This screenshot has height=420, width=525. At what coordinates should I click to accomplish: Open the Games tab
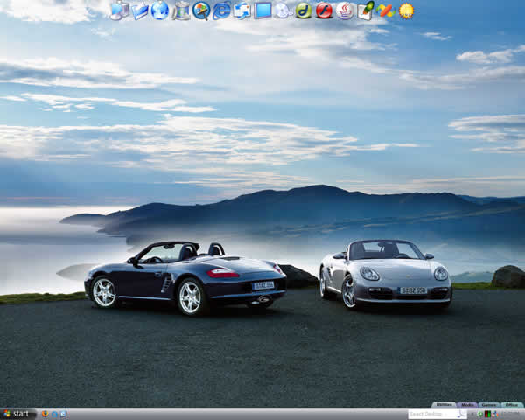(x=489, y=404)
